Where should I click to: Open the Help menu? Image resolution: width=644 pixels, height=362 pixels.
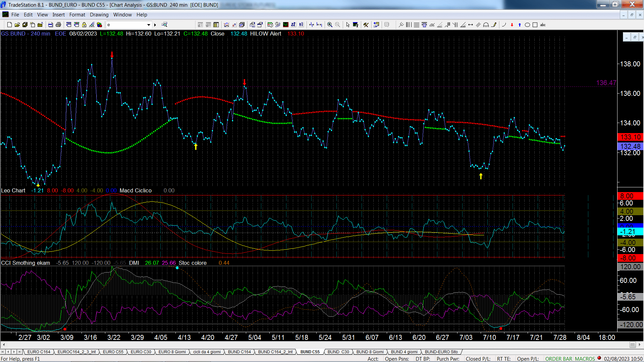tap(142, 15)
